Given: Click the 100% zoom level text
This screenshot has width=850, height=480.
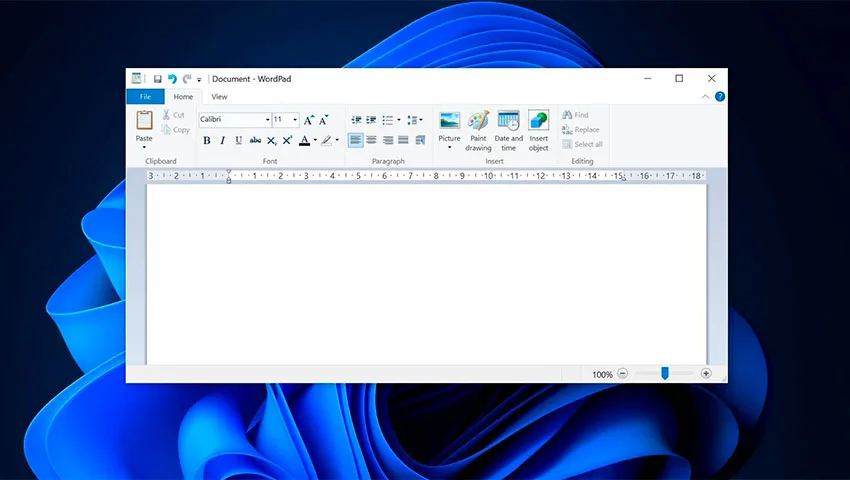Looking at the screenshot, I should pyautogui.click(x=602, y=374).
